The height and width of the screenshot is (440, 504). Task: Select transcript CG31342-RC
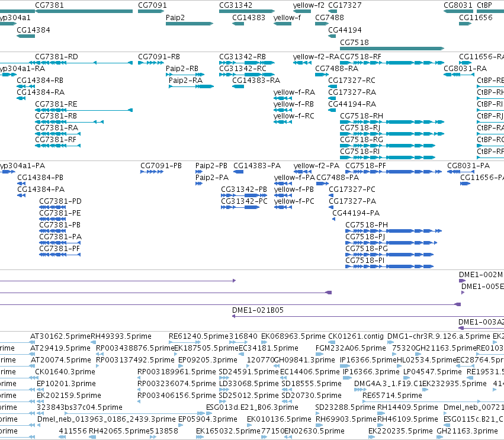(x=243, y=69)
